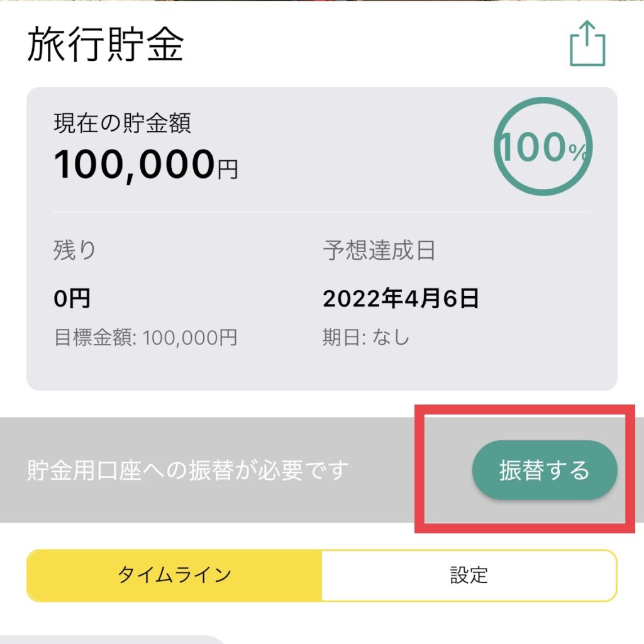Viewport: 644px width, 644px height.
Task: Tap the divider line in savings card
Action: [322, 213]
